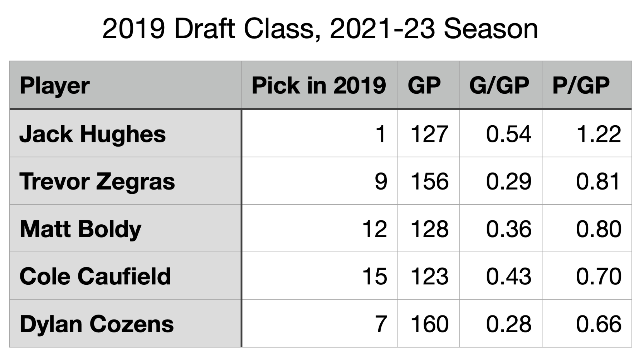Screen dimensions: 644x357
Task: Click Matt Boldy's G/GP value 0.36
Action: 508,229
